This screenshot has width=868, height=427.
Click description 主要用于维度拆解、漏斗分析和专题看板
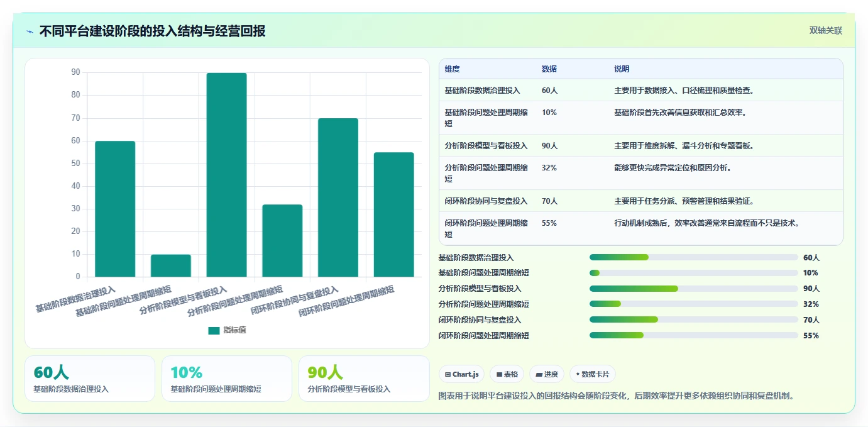pos(684,146)
